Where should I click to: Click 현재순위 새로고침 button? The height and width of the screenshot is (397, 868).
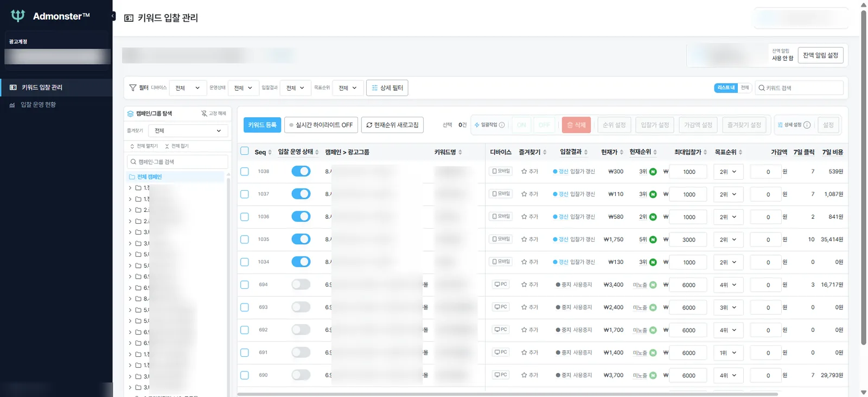pos(392,125)
